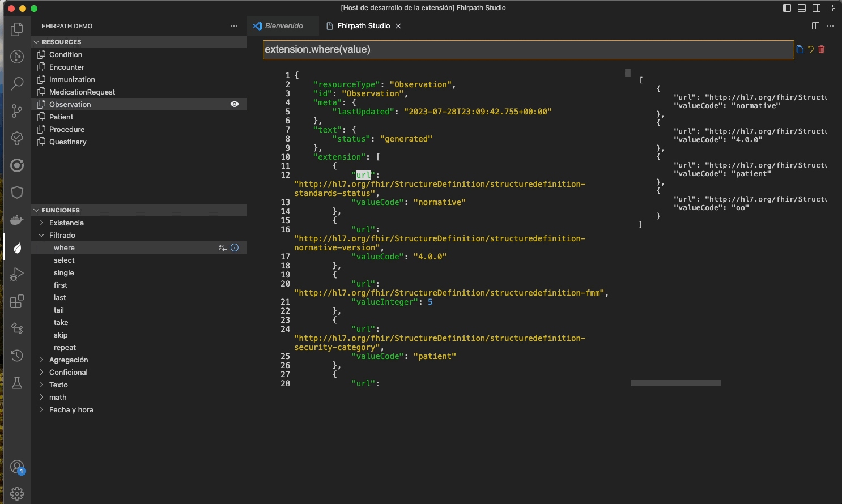
Task: Open the Accounts icon with badge
Action: 17,467
